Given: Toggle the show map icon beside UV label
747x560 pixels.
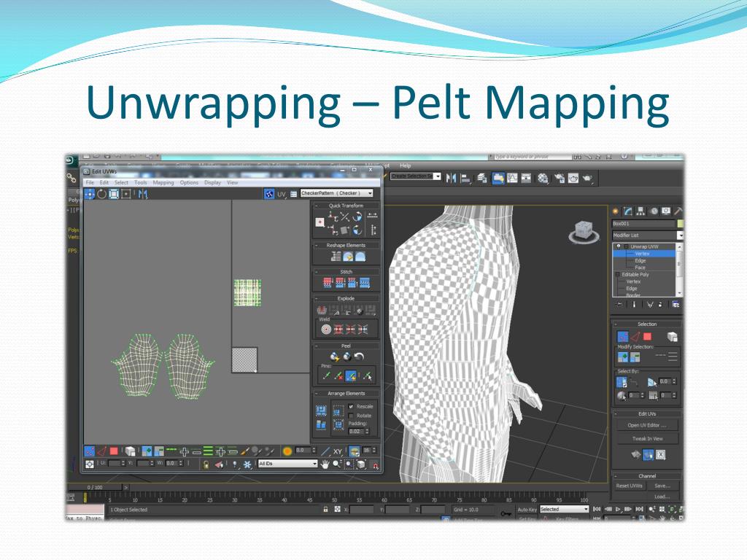Looking at the screenshot, I should tap(269, 194).
